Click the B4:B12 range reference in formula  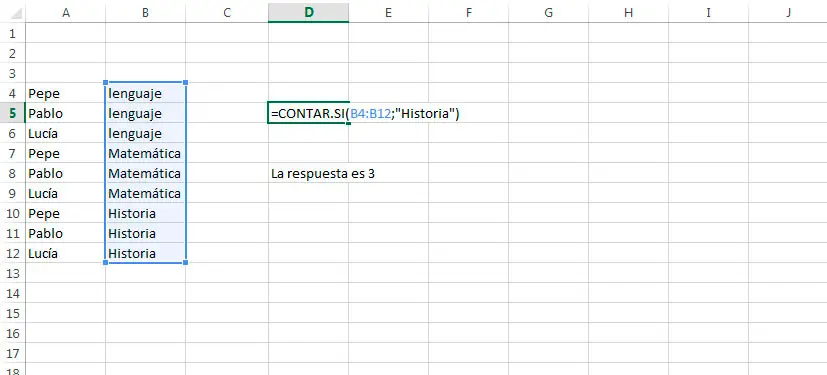[x=370, y=113]
